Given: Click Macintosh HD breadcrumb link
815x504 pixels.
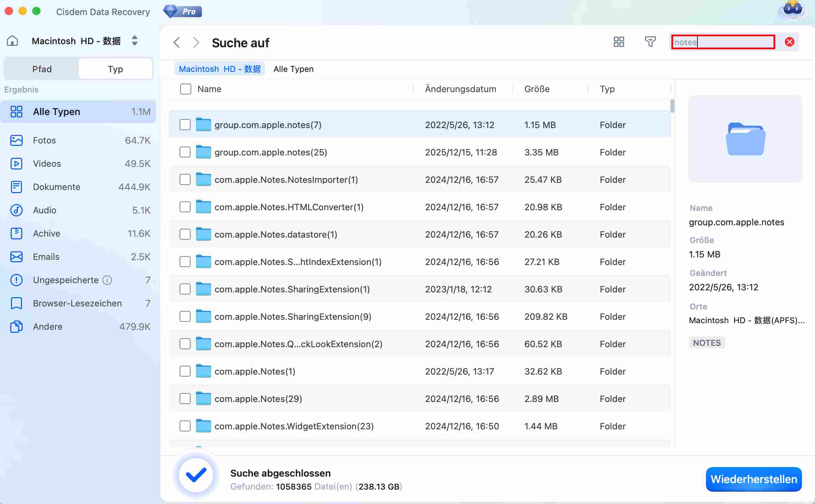Looking at the screenshot, I should (220, 69).
